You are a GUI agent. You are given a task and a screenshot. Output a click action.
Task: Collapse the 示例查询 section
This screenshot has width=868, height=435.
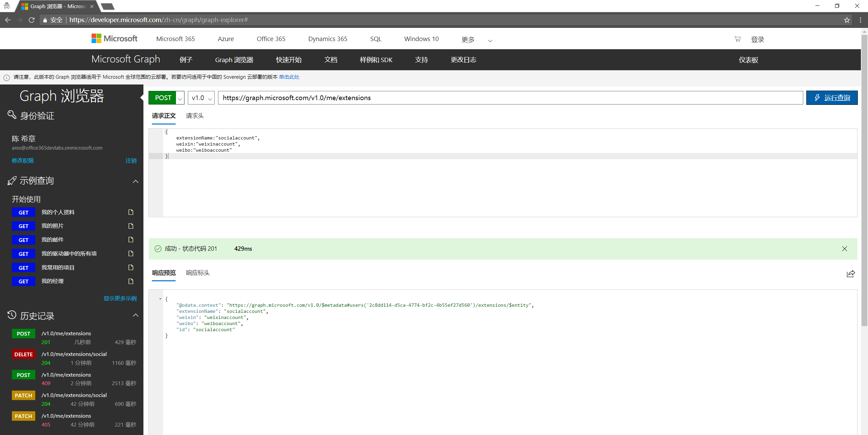coord(136,181)
